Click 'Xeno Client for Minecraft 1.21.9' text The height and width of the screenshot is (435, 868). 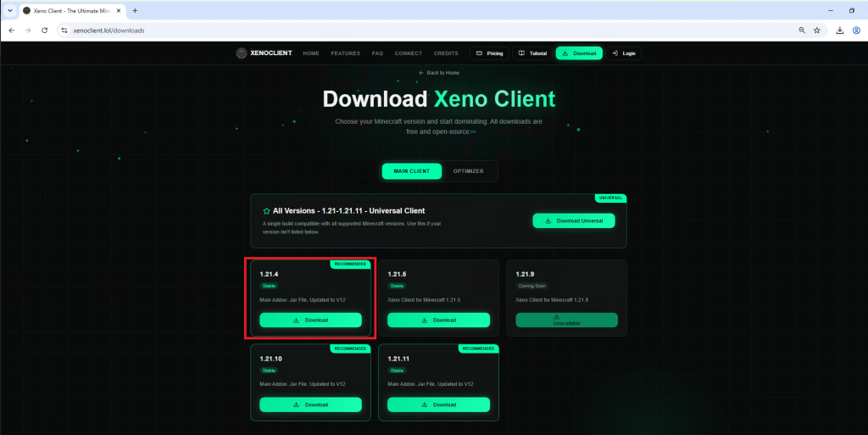click(x=552, y=300)
